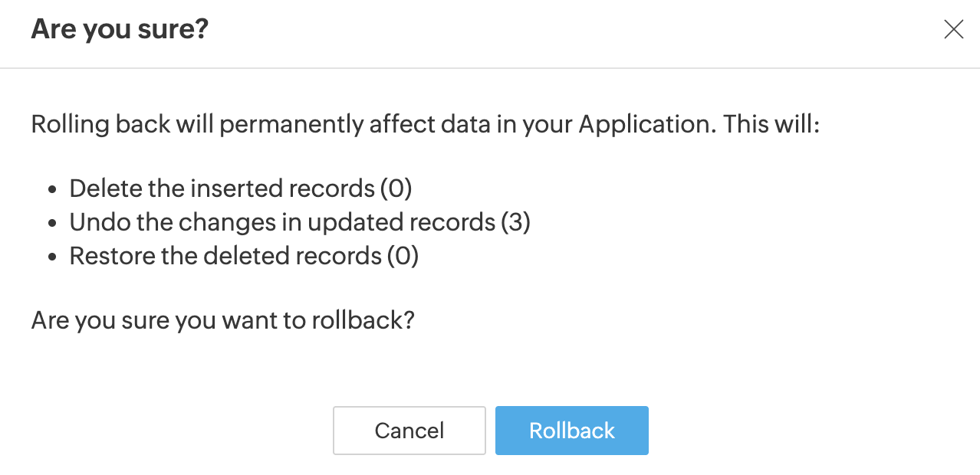Click the bullet before "Undo the changes"

(52, 223)
